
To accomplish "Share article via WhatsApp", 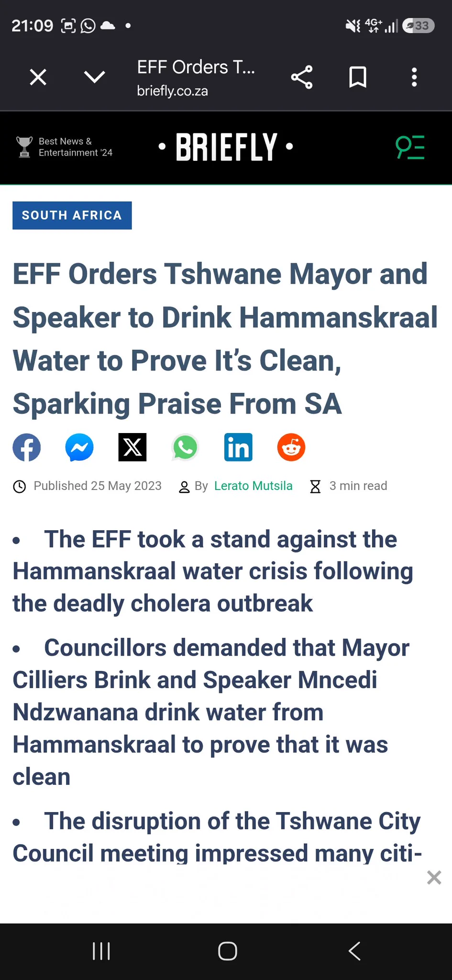I will tap(185, 447).
